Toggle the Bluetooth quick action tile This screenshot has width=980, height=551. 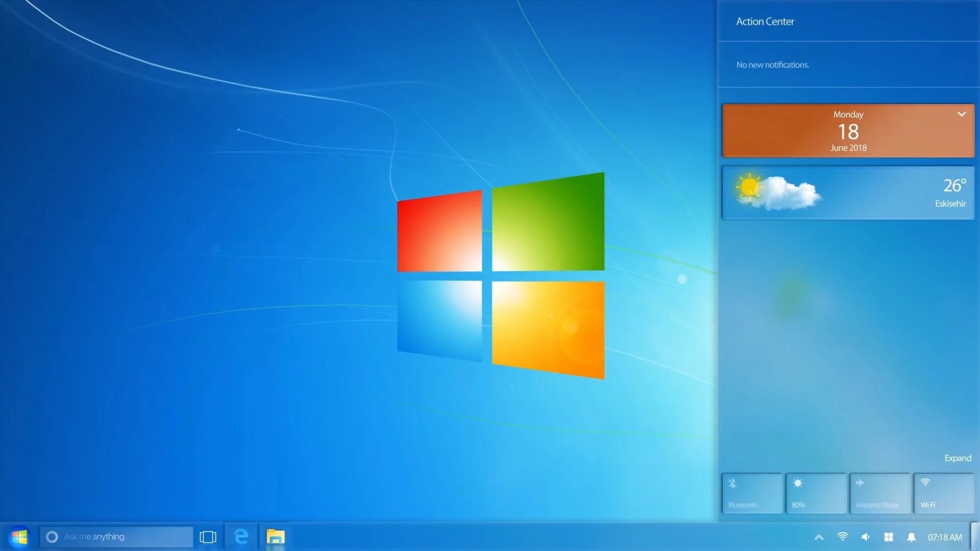click(x=752, y=493)
